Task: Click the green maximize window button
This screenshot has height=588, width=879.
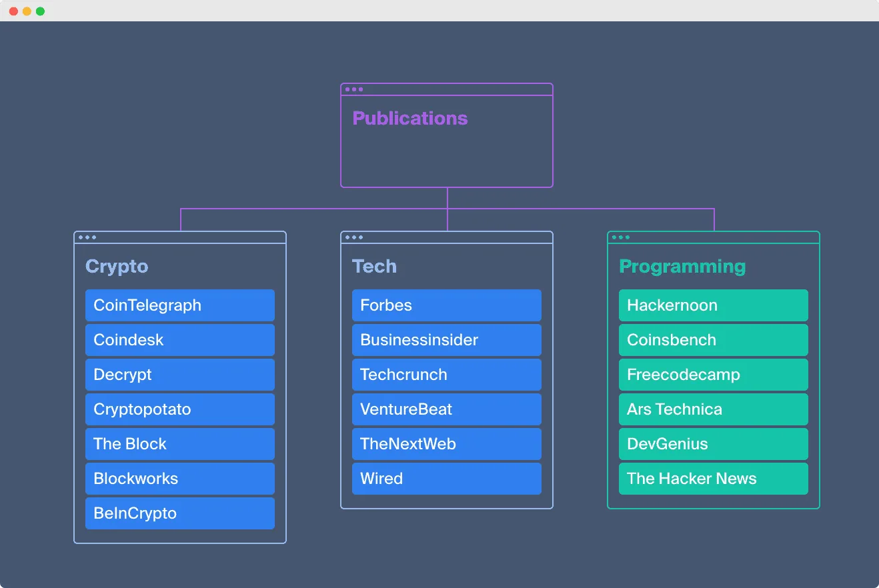Action: pos(40,11)
